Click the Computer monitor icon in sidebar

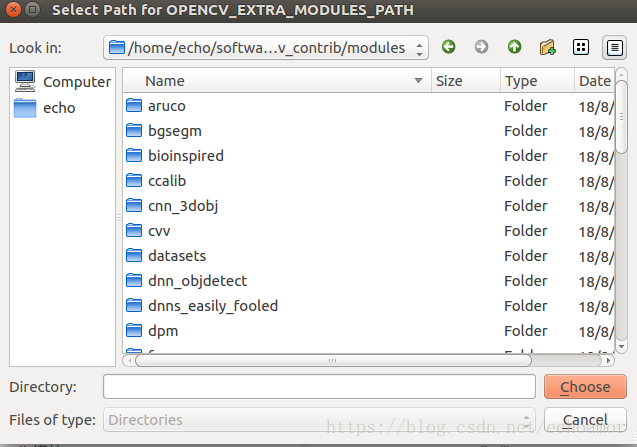pyautogui.click(x=25, y=81)
